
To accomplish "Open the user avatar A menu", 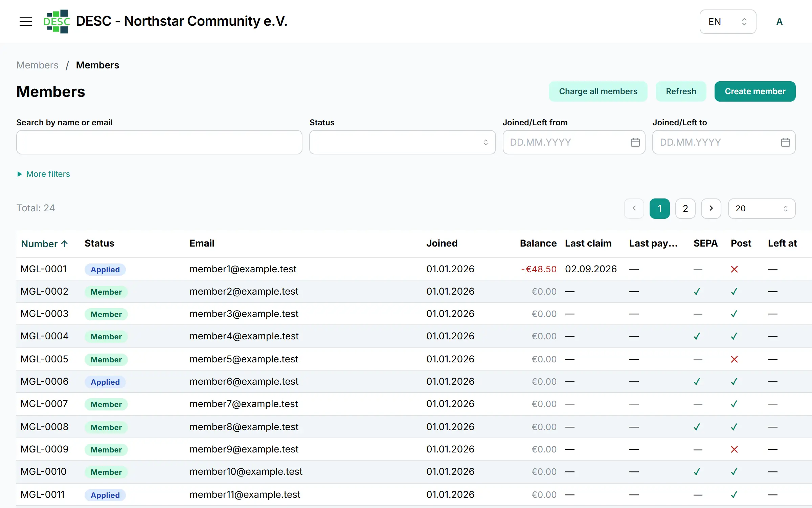I will pos(779,22).
